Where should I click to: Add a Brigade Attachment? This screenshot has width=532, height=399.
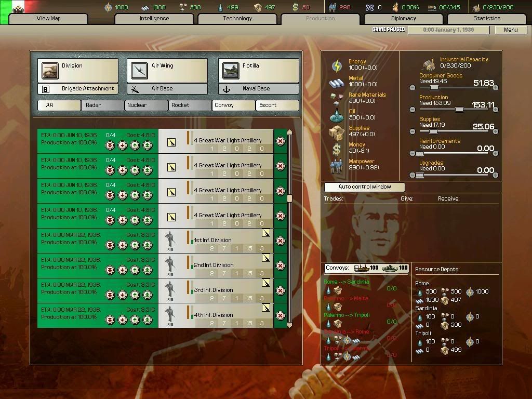[78, 89]
